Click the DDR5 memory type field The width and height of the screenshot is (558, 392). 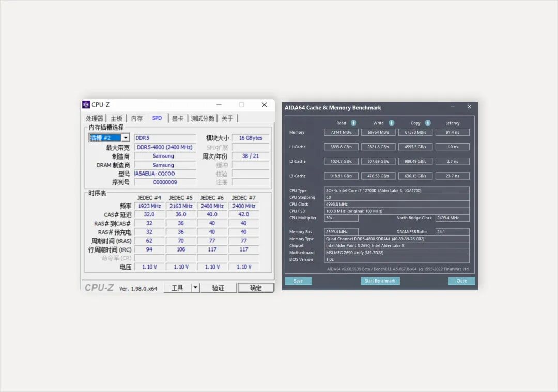click(x=165, y=138)
